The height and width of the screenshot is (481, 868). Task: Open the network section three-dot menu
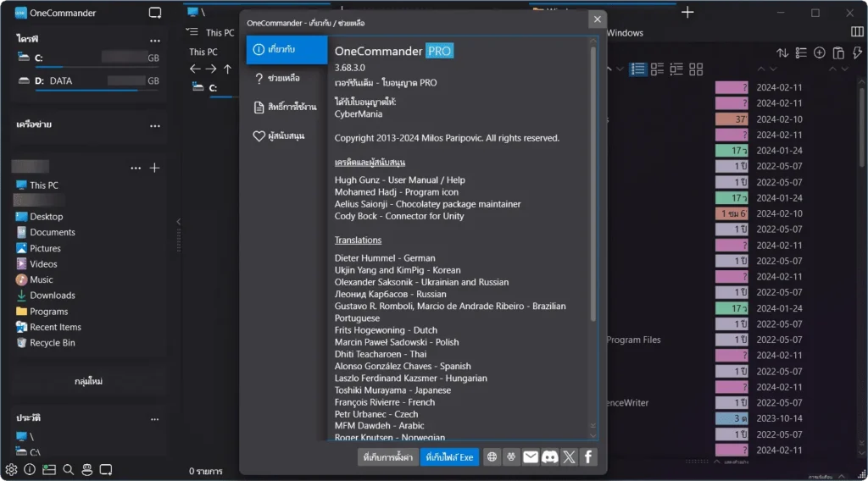pos(154,125)
